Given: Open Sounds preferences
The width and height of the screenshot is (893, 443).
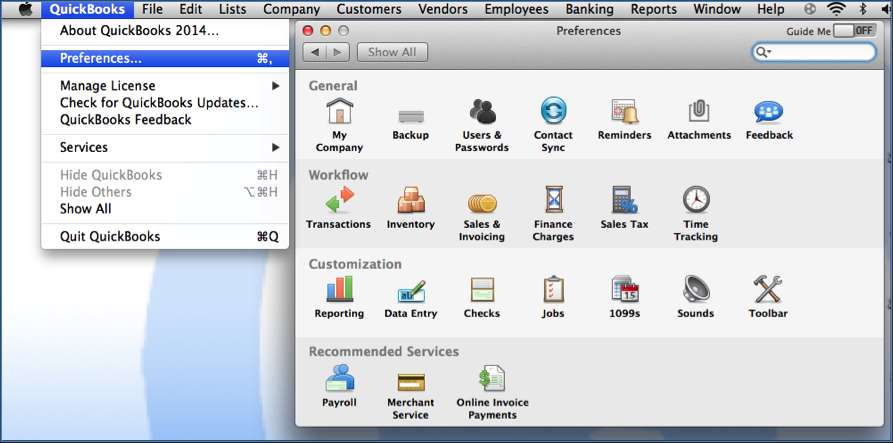Looking at the screenshot, I should click(695, 297).
